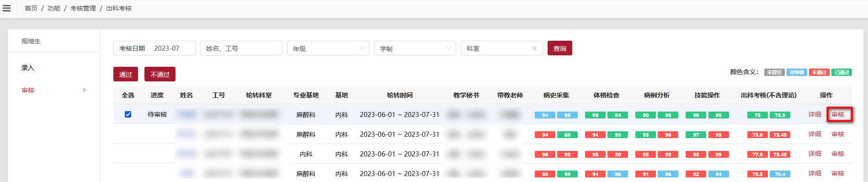
Task: Open the 学制 dropdown
Action: 415,48
